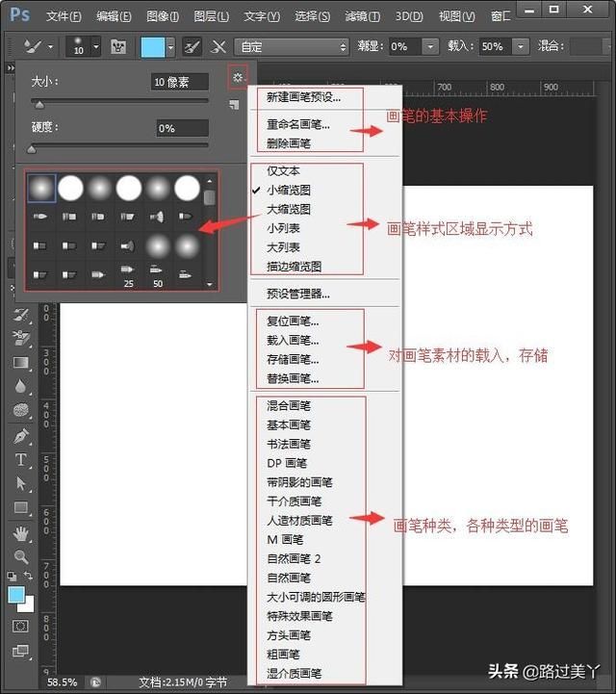Create new preset from this brush icon
The width and height of the screenshot is (616, 694).
234,105
